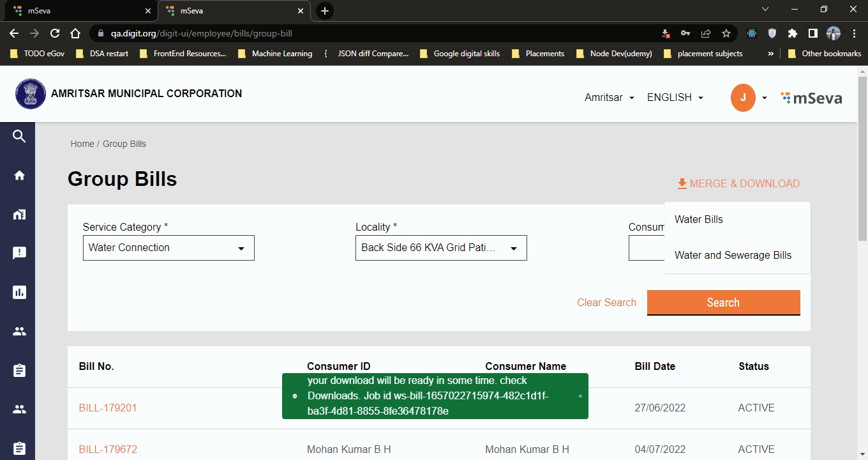Click the Clear Search link
This screenshot has height=460, width=868.
(x=606, y=302)
